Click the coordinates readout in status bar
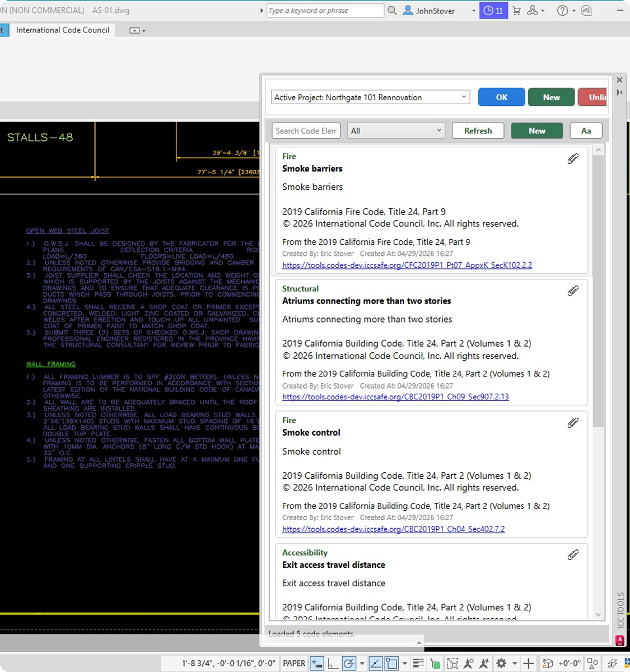The image size is (630, 672). coord(228,664)
